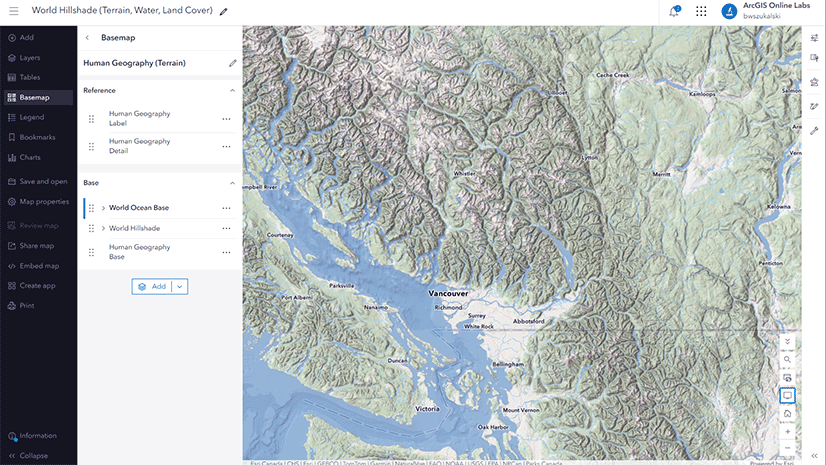Open third right toolbar icon

(x=814, y=82)
